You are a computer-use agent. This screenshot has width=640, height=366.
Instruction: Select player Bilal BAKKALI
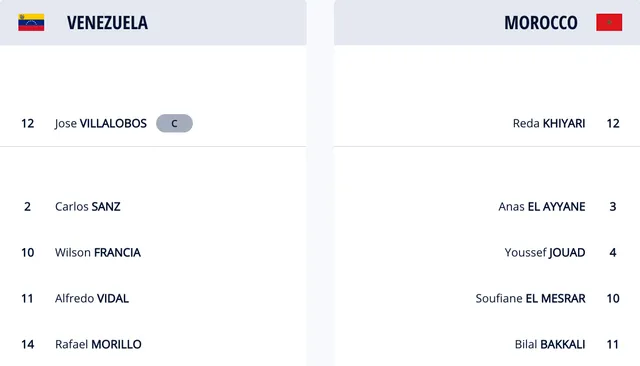tap(550, 344)
